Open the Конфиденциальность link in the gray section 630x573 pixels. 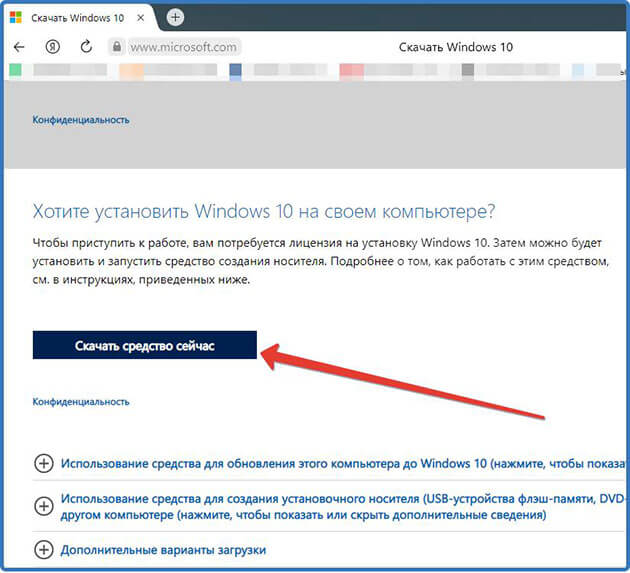81,120
